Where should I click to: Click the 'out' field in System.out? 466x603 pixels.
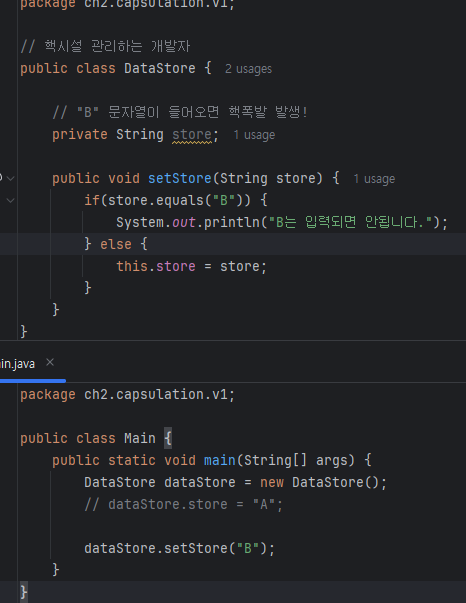pyautogui.click(x=183, y=223)
